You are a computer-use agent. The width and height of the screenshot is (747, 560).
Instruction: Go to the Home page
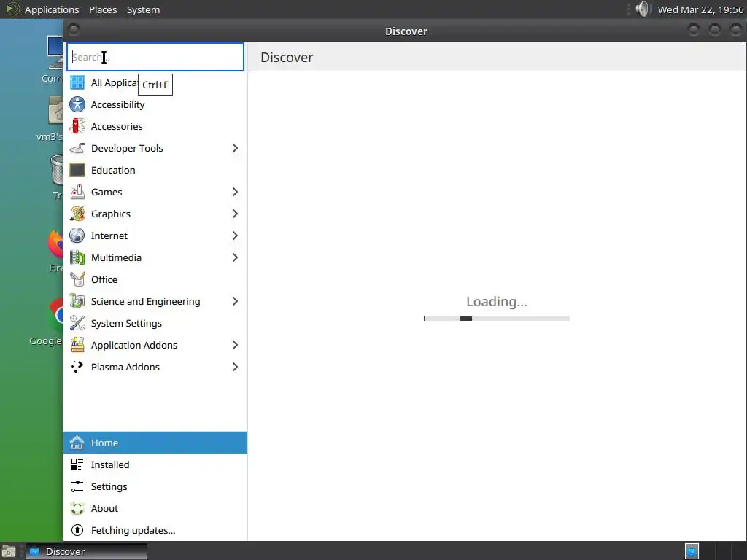pyautogui.click(x=155, y=443)
